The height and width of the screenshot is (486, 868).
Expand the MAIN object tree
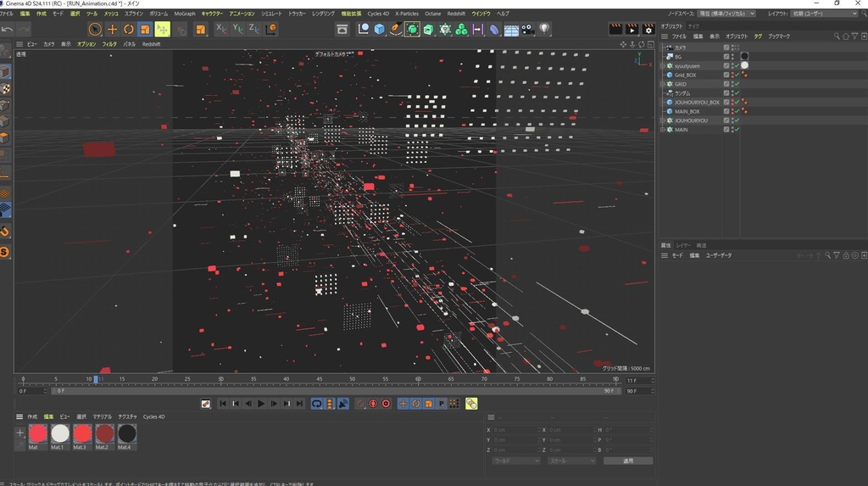coord(663,130)
